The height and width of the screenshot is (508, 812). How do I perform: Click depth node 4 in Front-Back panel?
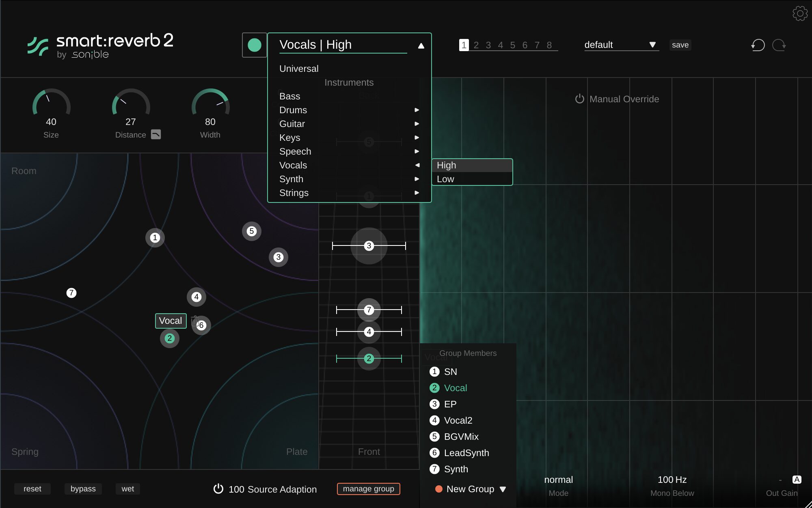(369, 332)
